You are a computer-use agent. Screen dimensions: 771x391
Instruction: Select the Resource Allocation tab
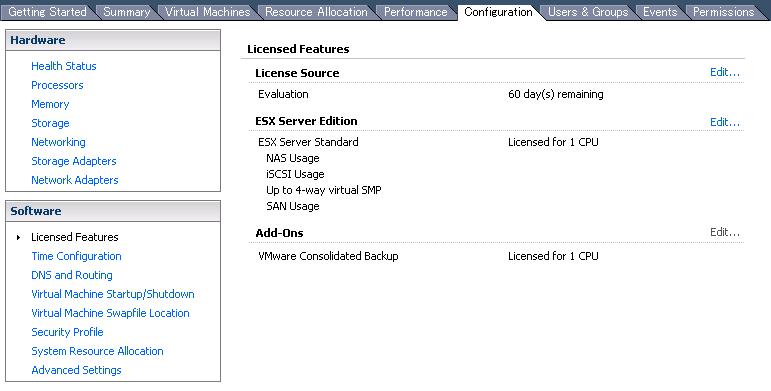point(316,12)
